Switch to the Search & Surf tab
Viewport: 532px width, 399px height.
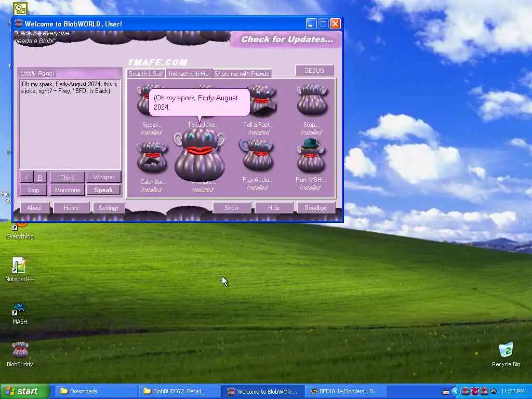(146, 74)
